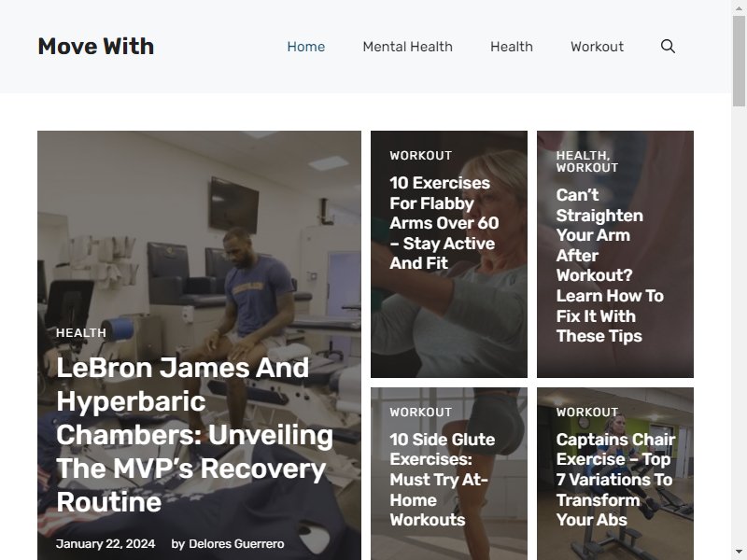
Task: Click WORKOUT tag on flabby arms card
Action: pyautogui.click(x=421, y=156)
